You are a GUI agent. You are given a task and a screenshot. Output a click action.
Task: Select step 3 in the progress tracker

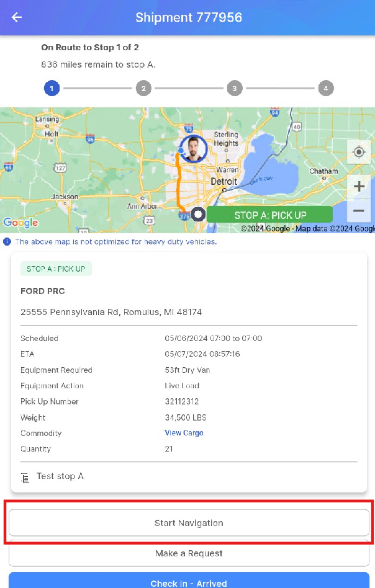tap(235, 89)
